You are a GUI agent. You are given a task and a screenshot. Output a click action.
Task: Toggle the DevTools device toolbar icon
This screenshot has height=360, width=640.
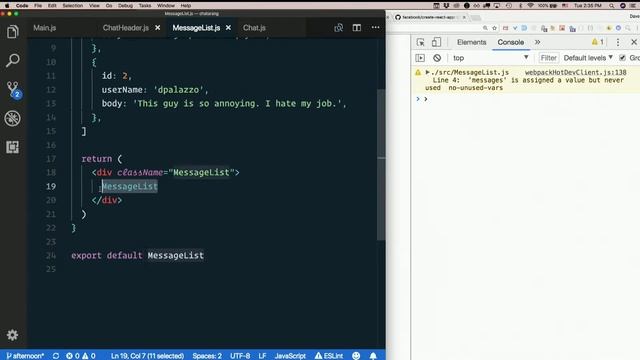pos(436,42)
